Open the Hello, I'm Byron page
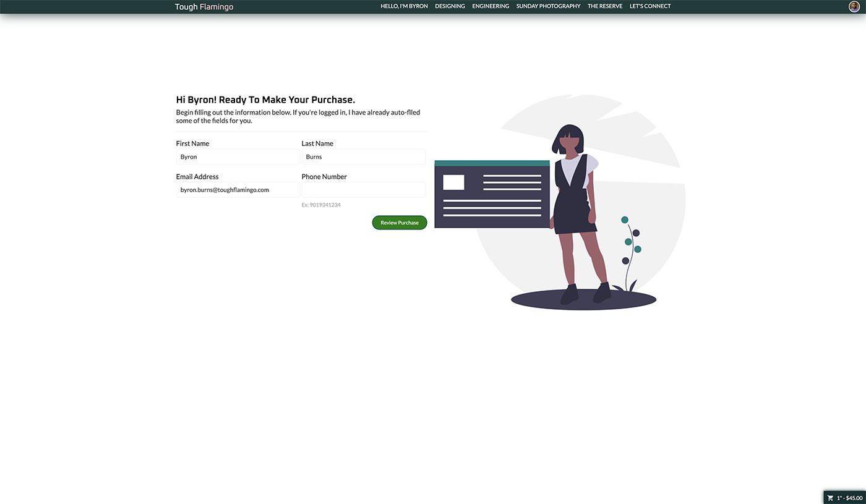The image size is (866, 504). pyautogui.click(x=404, y=6)
